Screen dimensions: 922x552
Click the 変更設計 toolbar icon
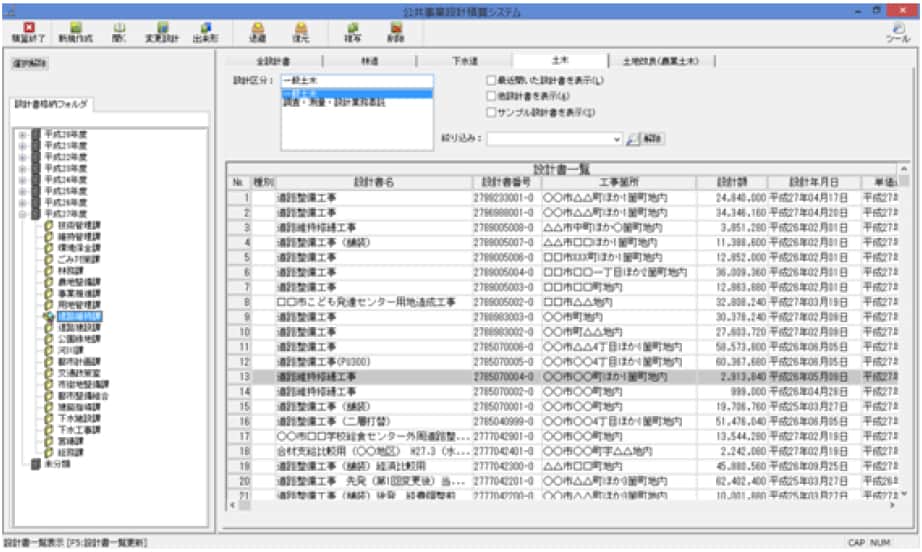click(x=162, y=28)
